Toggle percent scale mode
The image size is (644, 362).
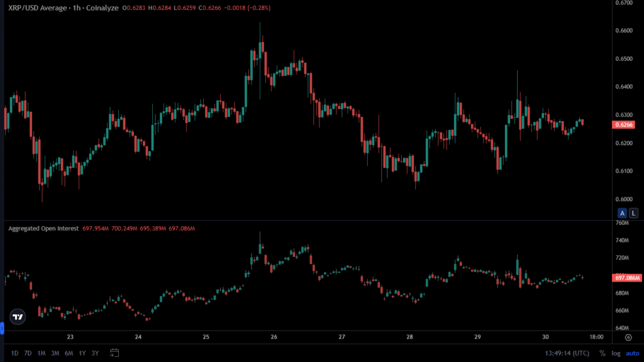click(x=602, y=353)
